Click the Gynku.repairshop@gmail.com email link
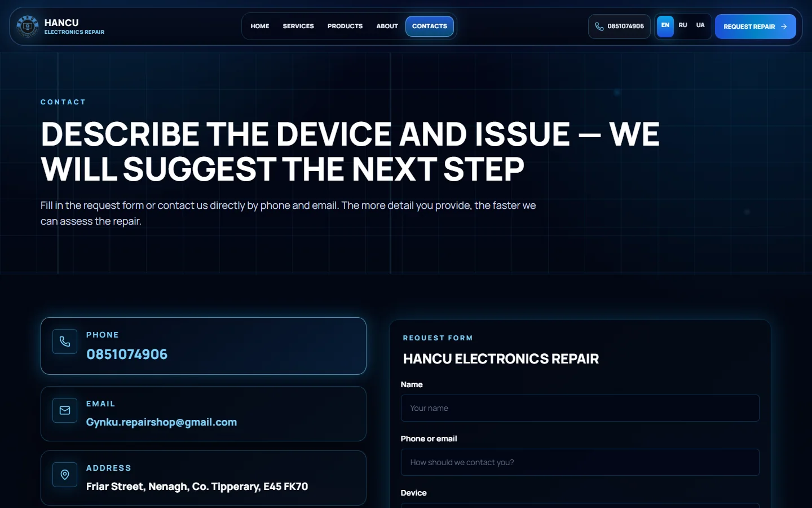The width and height of the screenshot is (812, 508). [x=161, y=422]
